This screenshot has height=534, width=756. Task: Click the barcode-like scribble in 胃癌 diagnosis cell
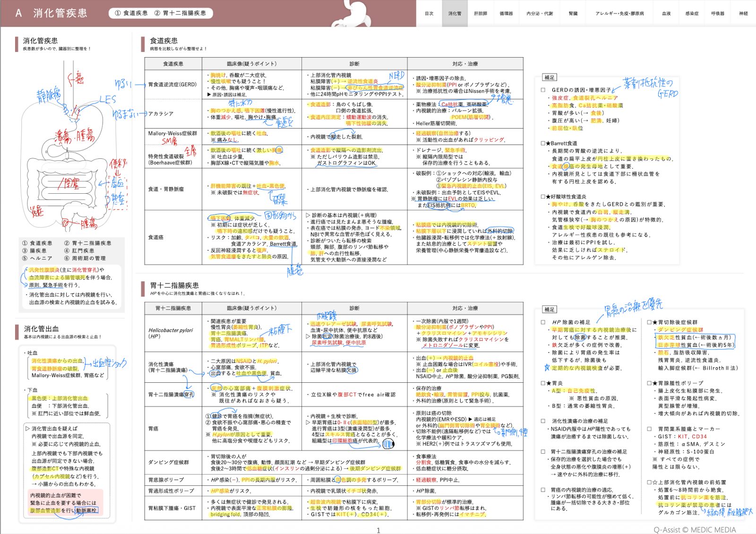click(388, 444)
